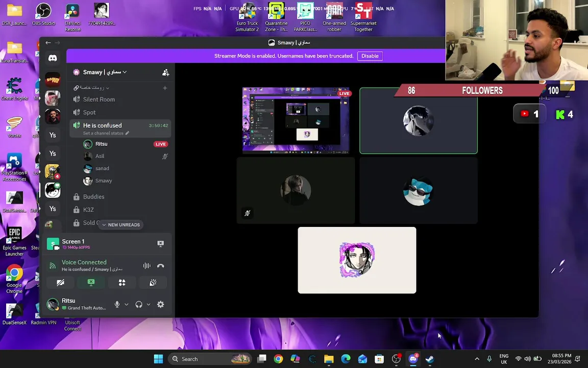Click the LIVE badge next to Ritsu
The height and width of the screenshot is (368, 588).
coord(160,144)
